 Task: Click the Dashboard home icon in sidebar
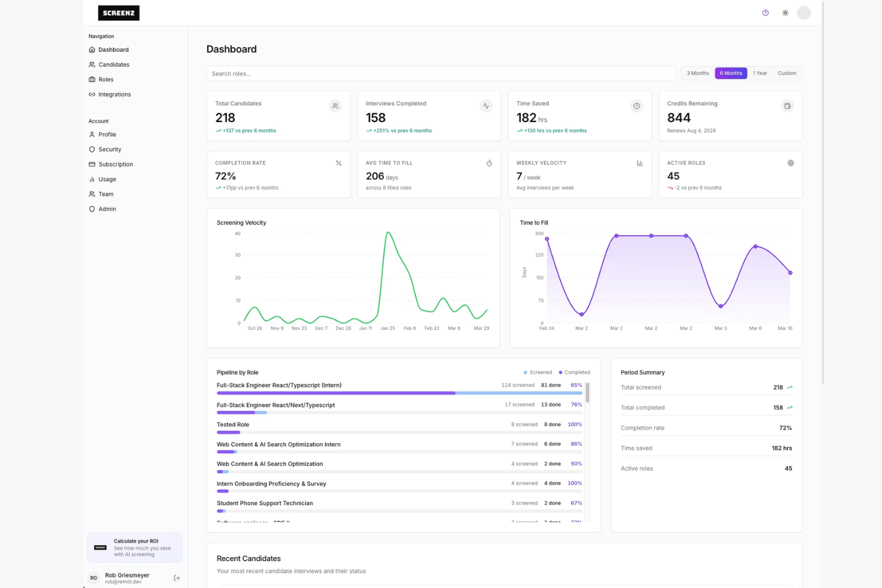[92, 50]
